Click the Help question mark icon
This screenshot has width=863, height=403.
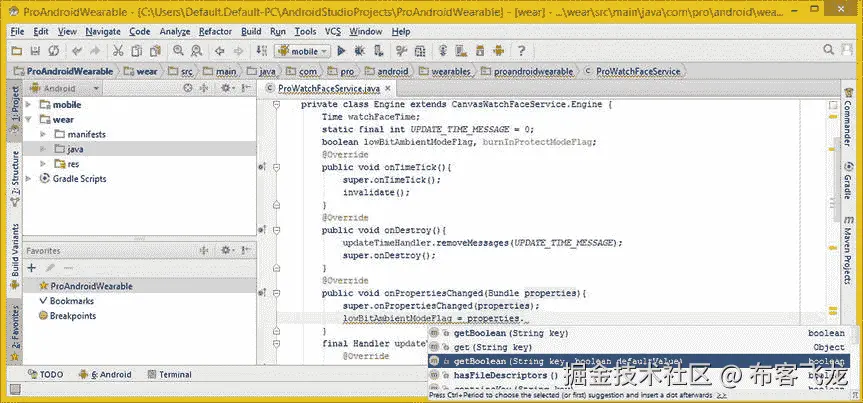point(521,51)
